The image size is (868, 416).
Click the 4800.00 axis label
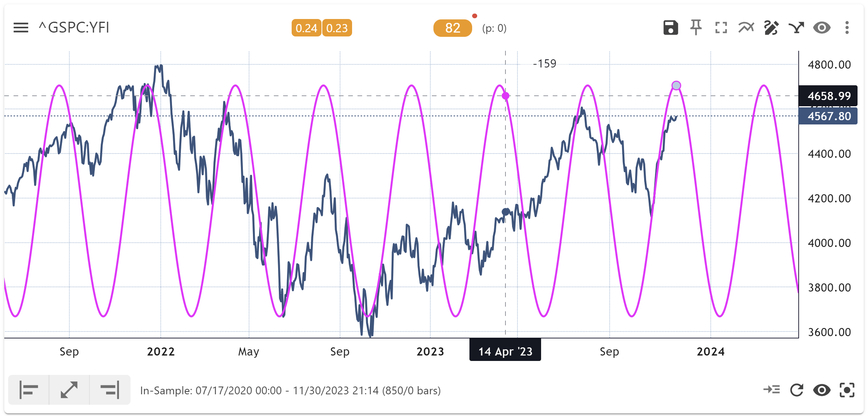pos(829,64)
